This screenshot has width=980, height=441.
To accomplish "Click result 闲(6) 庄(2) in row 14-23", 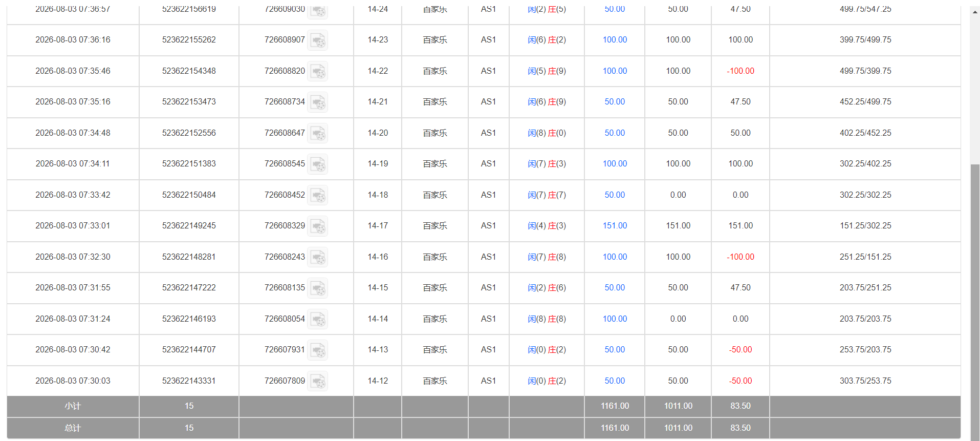I will 547,40.
